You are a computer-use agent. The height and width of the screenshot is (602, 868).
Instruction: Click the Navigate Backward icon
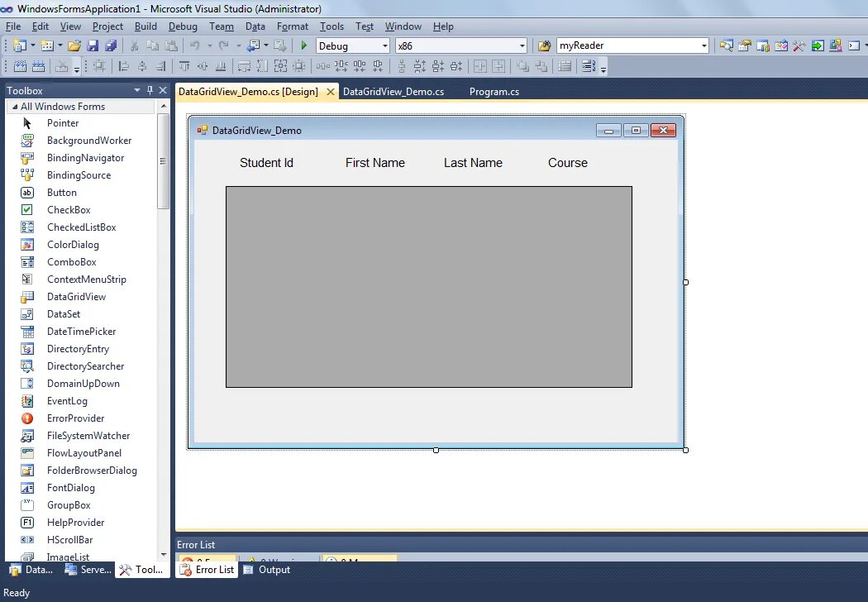253,46
